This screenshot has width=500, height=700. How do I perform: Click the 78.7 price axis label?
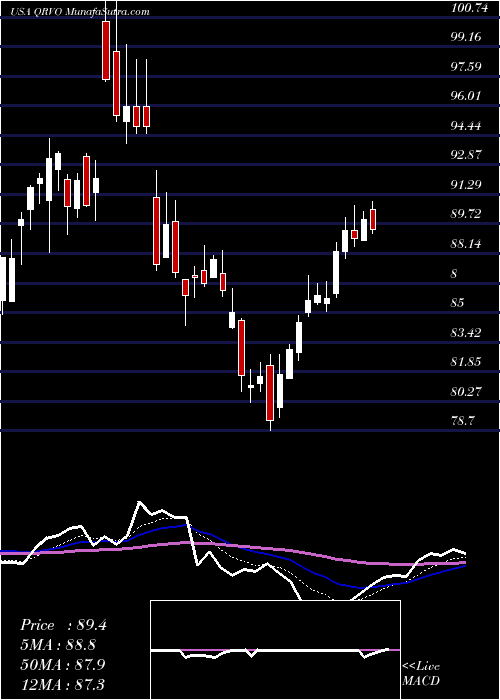click(463, 421)
